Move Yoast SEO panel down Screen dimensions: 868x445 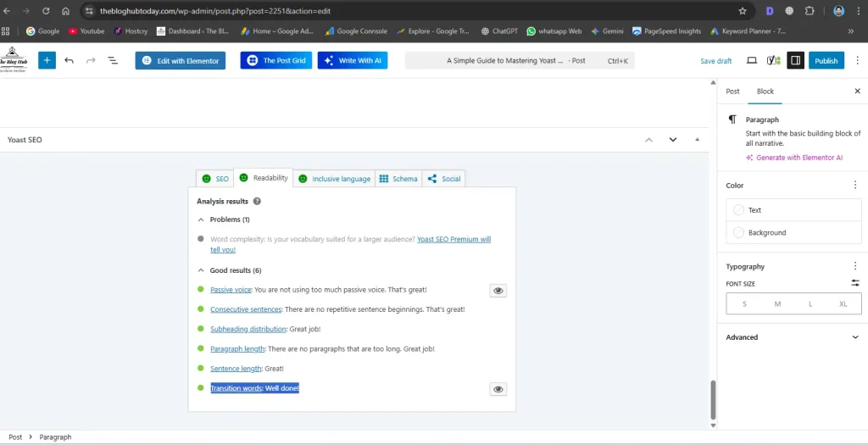pyautogui.click(x=672, y=140)
